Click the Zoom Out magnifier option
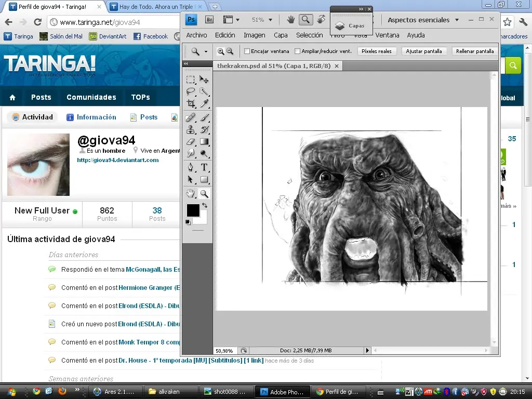Viewport: 532px width, 399px height. point(230,51)
